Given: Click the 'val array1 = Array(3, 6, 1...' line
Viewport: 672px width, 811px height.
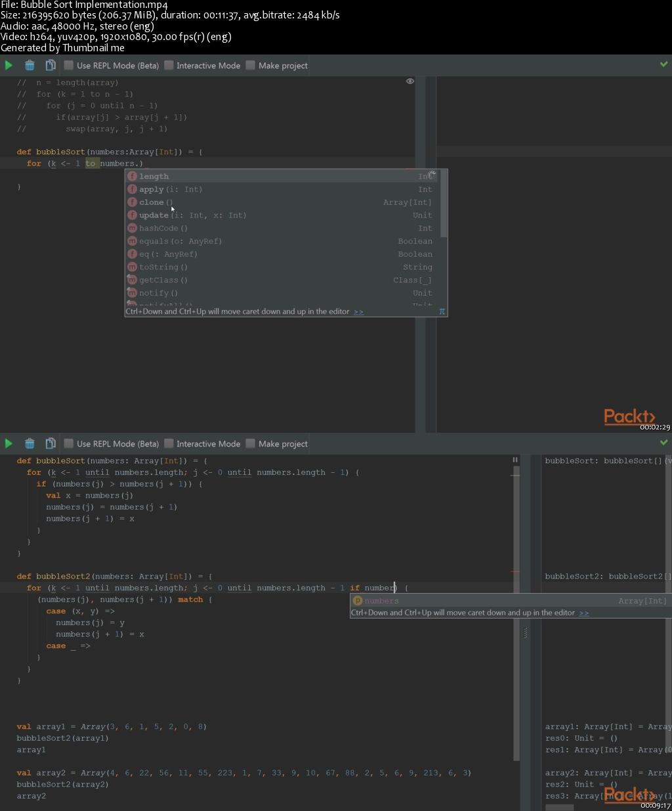Looking at the screenshot, I should [x=112, y=726].
